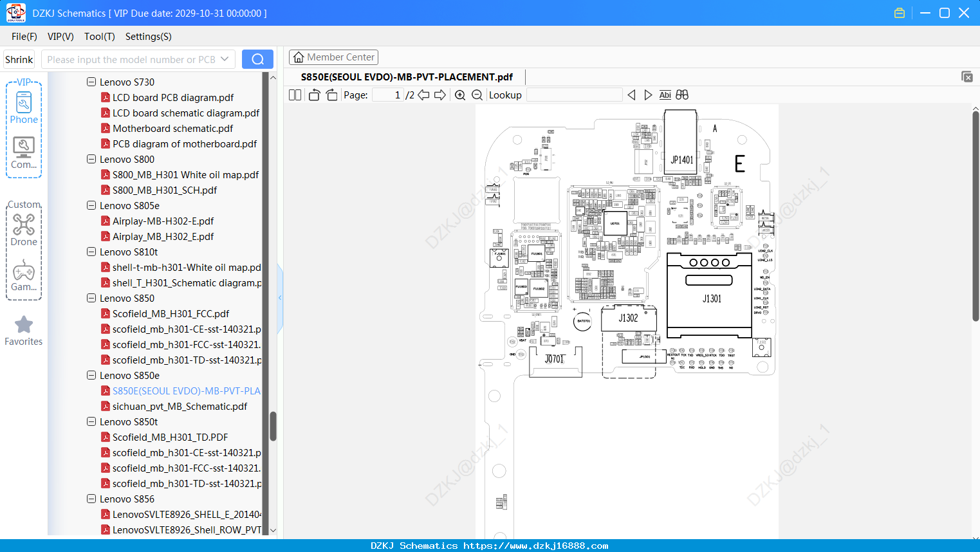This screenshot has height=552, width=980.
Task: Rotate the page clockwise
Action: (x=331, y=95)
